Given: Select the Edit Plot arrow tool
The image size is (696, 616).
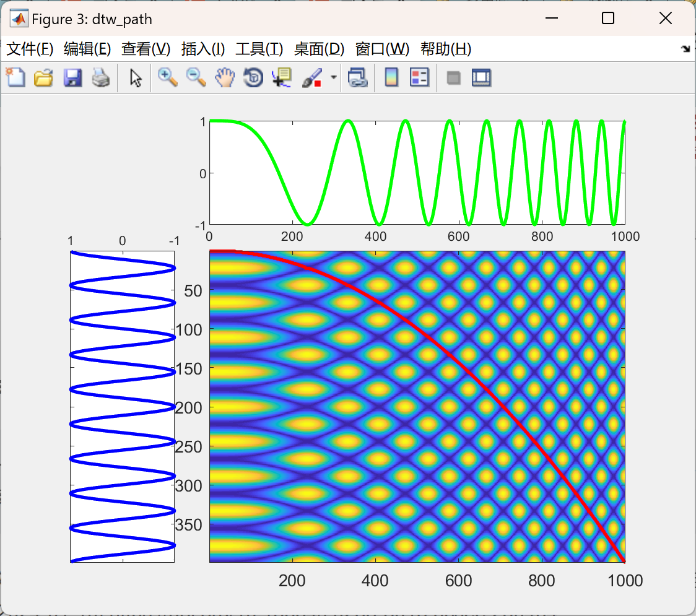Looking at the screenshot, I should point(134,77).
